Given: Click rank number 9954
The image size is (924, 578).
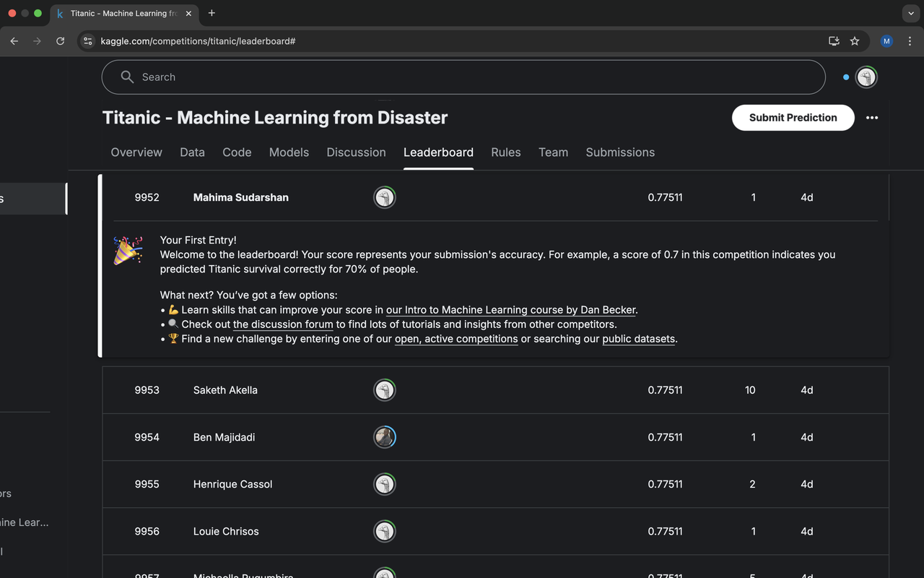Looking at the screenshot, I should (x=147, y=437).
